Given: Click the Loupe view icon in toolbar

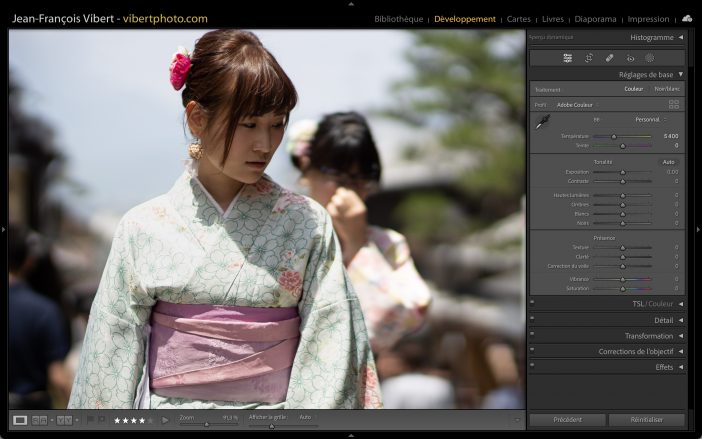Looking at the screenshot, I should pos(20,420).
